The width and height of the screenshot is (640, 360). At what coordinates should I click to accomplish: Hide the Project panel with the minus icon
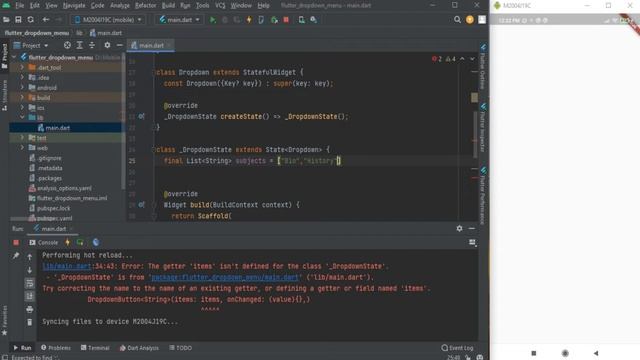[x=120, y=45]
